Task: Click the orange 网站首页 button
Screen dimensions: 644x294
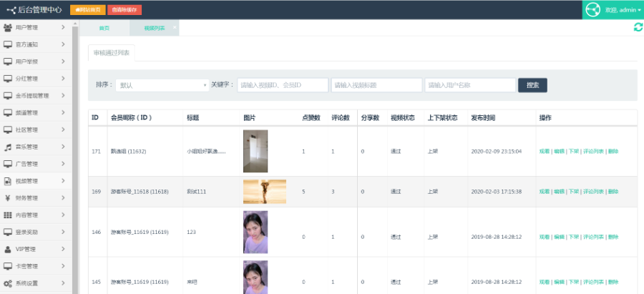Action: (x=87, y=10)
